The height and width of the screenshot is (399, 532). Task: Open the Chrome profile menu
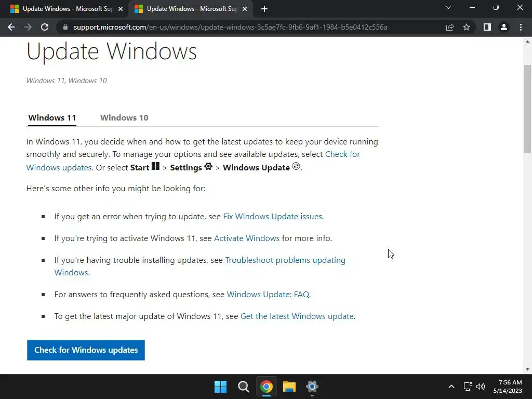pyautogui.click(x=504, y=27)
